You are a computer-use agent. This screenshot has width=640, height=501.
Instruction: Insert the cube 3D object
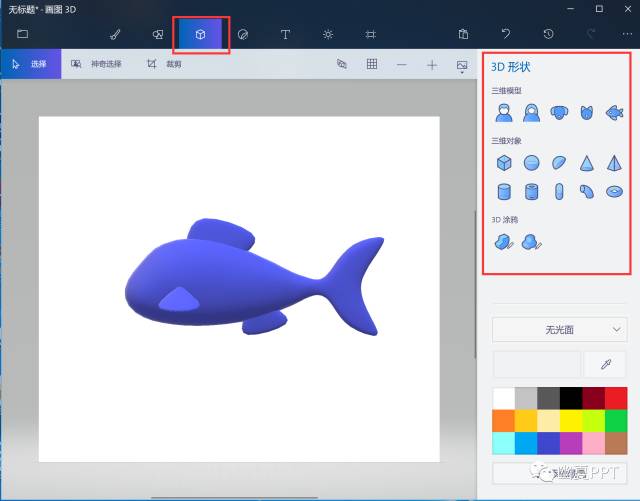[x=504, y=163]
